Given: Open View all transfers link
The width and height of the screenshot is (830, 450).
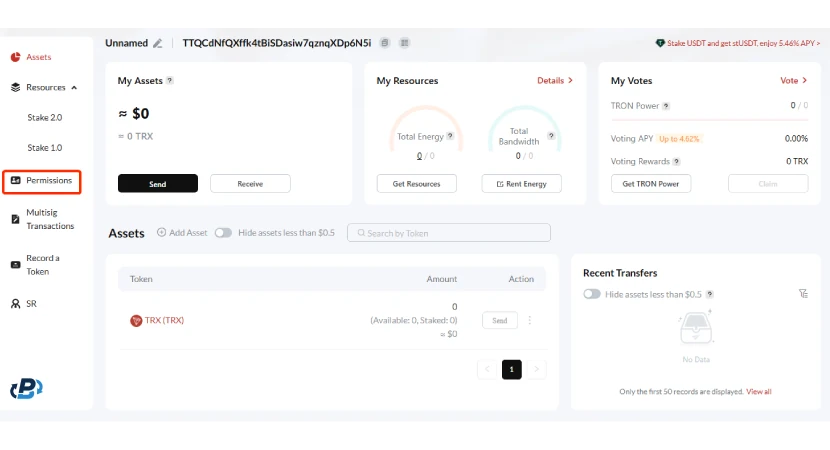Looking at the screenshot, I should point(759,392).
